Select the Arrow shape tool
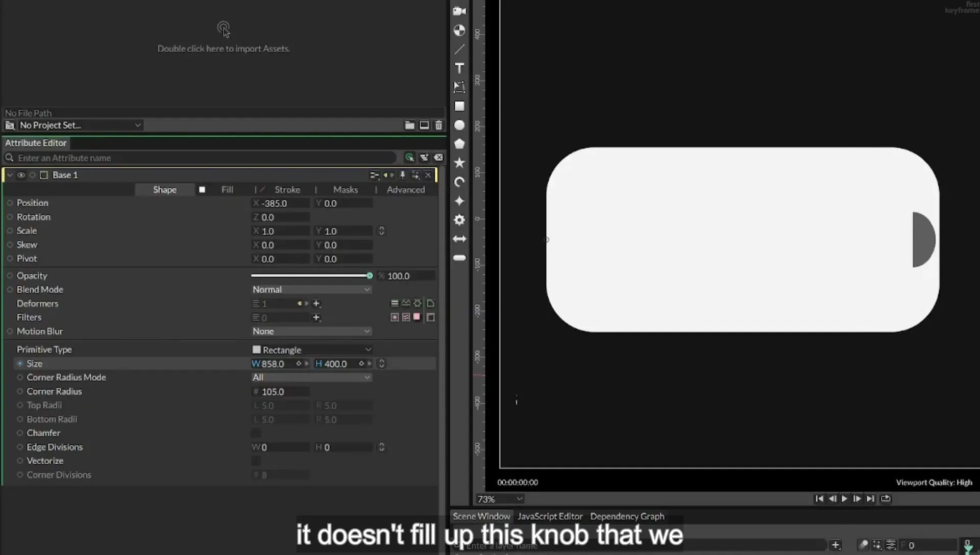The image size is (980, 555). click(x=459, y=239)
